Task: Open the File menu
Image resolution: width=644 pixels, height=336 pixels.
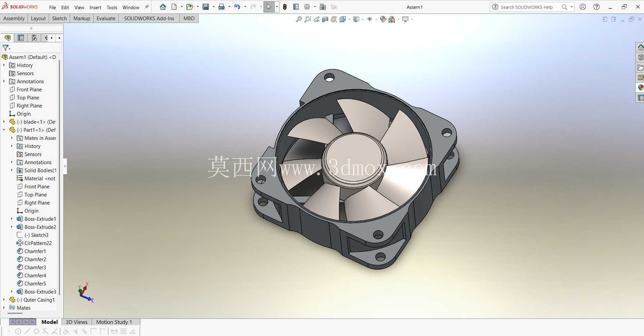Action: 53,7
